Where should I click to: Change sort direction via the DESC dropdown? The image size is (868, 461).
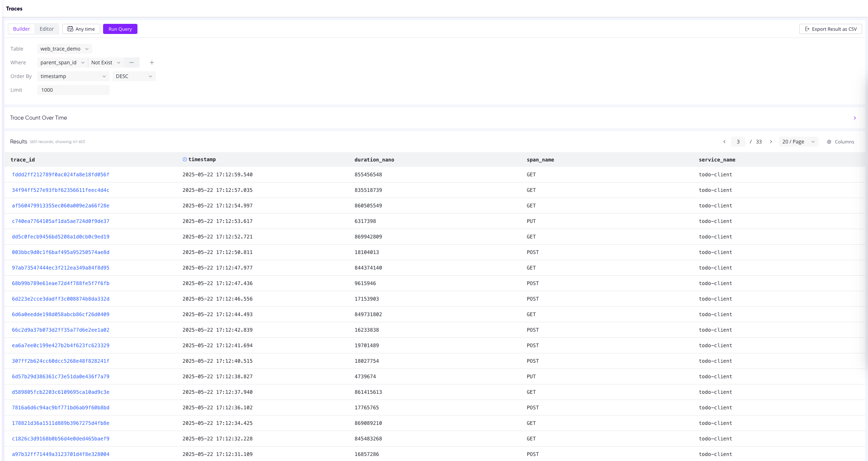click(134, 76)
